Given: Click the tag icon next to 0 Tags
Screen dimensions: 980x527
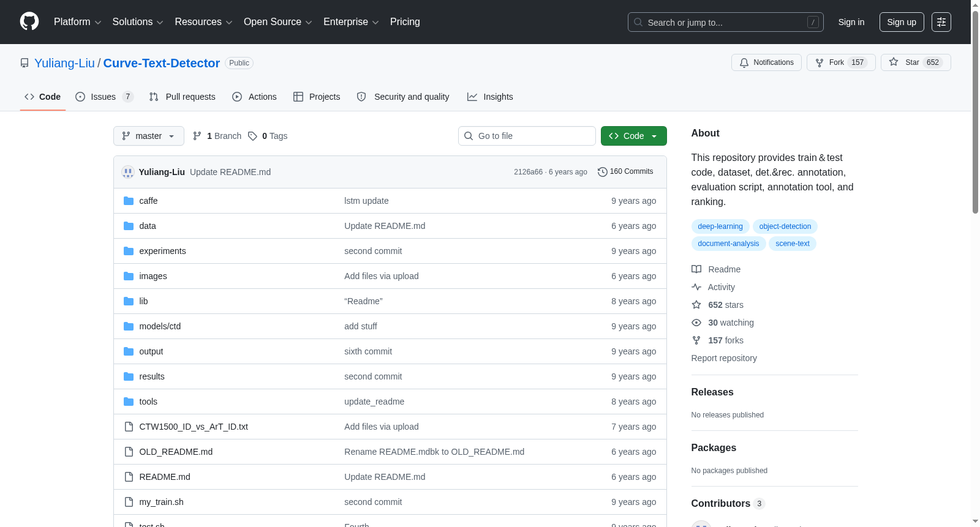Looking at the screenshot, I should pyautogui.click(x=252, y=136).
